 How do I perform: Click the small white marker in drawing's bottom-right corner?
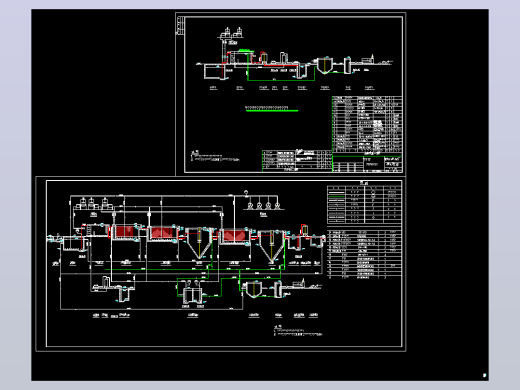(x=484, y=375)
